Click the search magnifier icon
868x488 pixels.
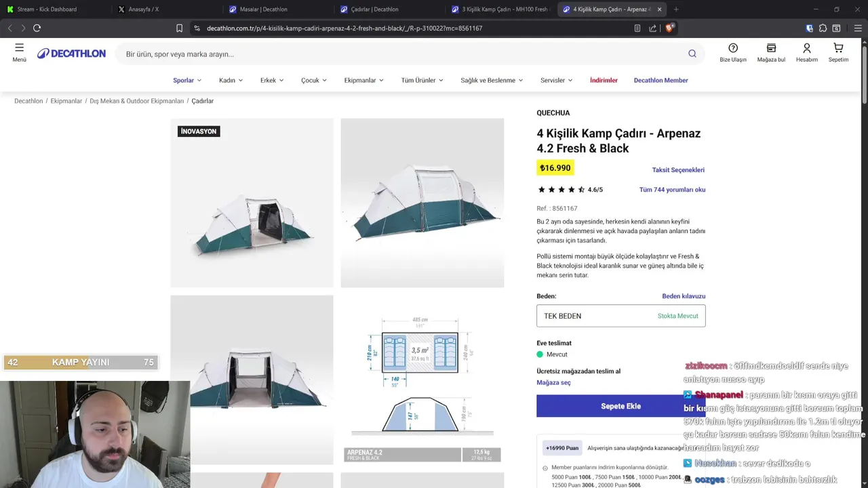pos(692,54)
